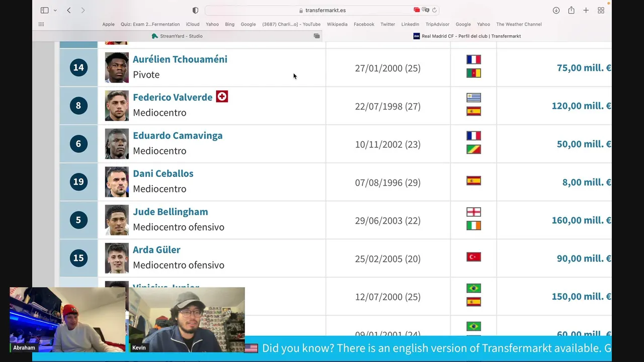The width and height of the screenshot is (644, 362).
Task: Open The Weather Channel bookmark
Action: 519,24
